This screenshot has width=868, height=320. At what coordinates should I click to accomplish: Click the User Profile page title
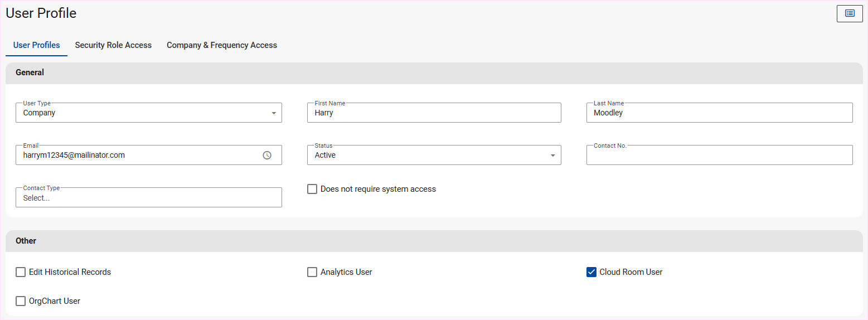point(41,13)
